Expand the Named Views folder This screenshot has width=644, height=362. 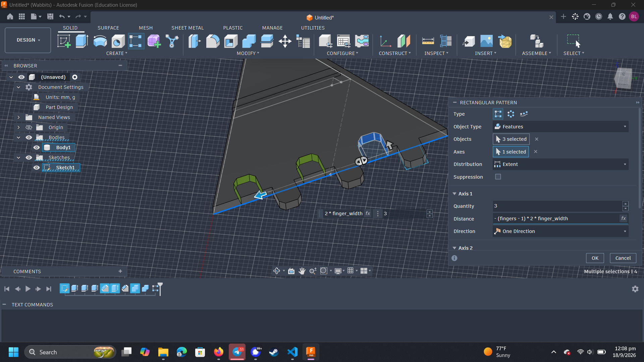coord(18,117)
